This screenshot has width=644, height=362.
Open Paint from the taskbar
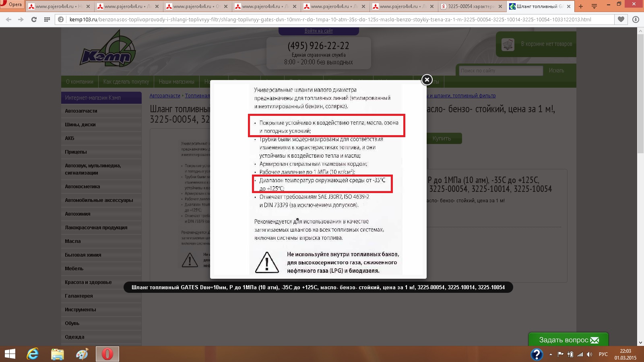[83, 354]
